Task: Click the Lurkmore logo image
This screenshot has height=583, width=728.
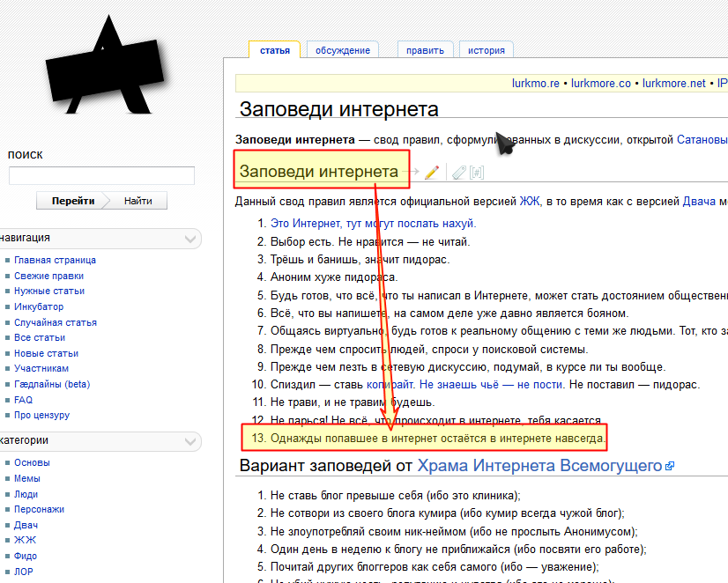Action: (x=105, y=65)
